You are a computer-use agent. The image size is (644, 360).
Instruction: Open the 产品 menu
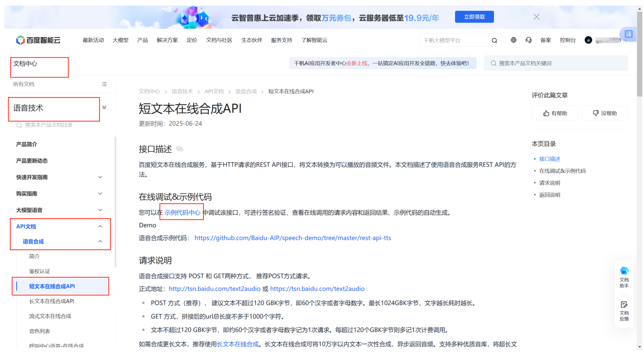tap(142, 40)
